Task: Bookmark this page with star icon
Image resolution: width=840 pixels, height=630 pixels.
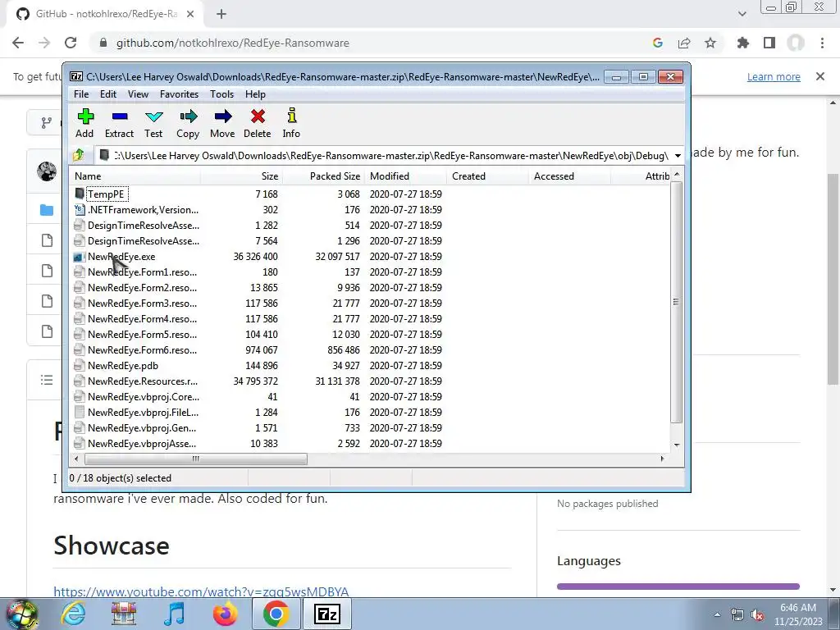Action: point(710,43)
